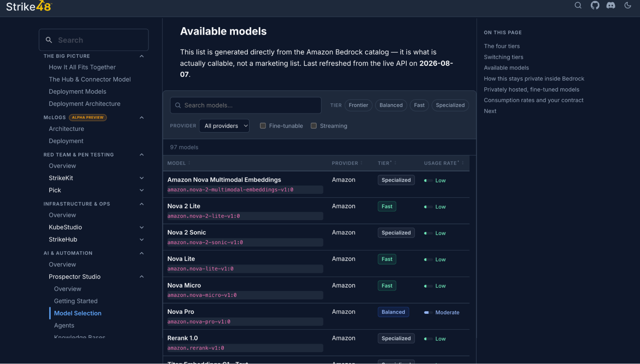The width and height of the screenshot is (640, 364).
Task: Collapse Red Team & Pen Testing section
Action: pos(142,155)
